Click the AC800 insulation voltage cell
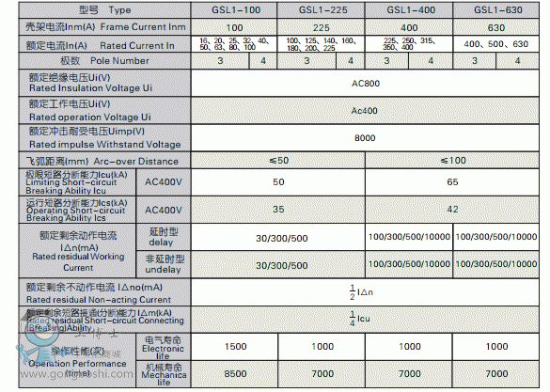The image size is (550, 392). tap(365, 83)
